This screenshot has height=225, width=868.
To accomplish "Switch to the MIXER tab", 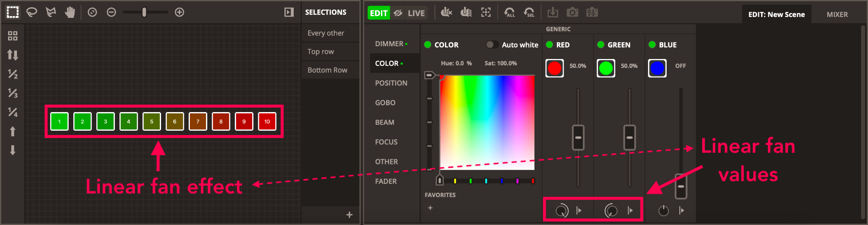I will [x=837, y=14].
